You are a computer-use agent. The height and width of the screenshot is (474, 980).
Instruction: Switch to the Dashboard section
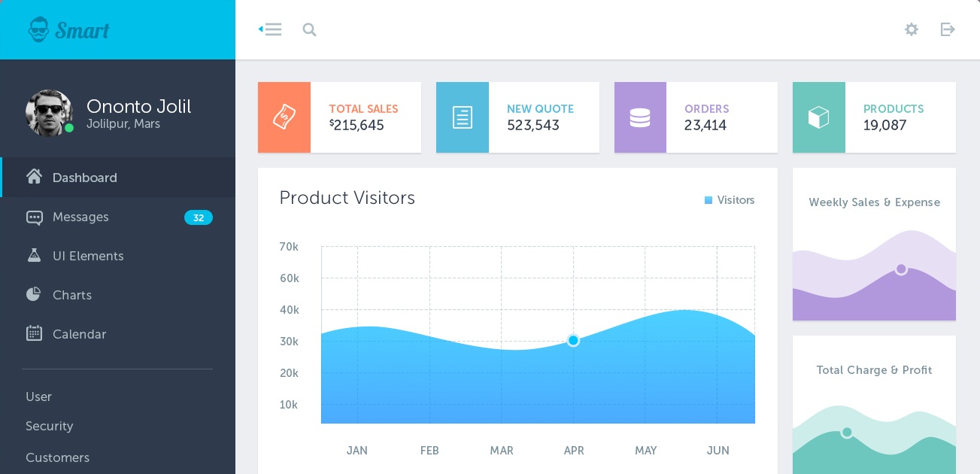(x=84, y=178)
